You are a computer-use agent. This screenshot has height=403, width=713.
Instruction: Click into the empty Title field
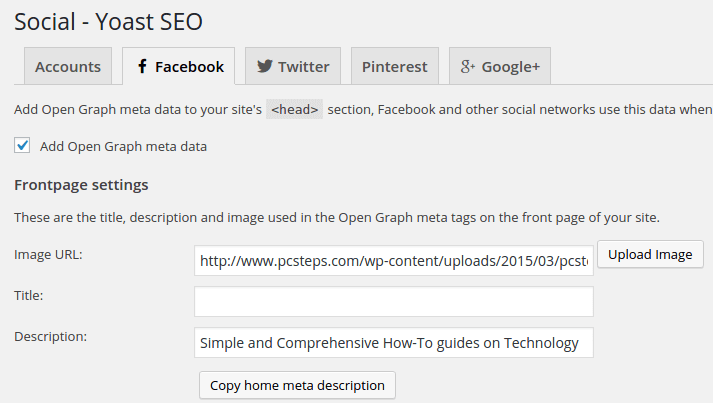point(394,302)
